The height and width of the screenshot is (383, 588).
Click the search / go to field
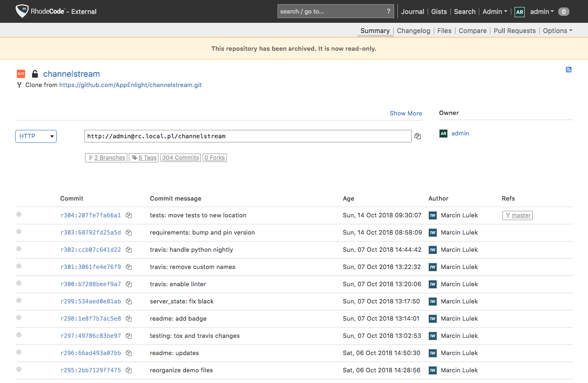331,12
